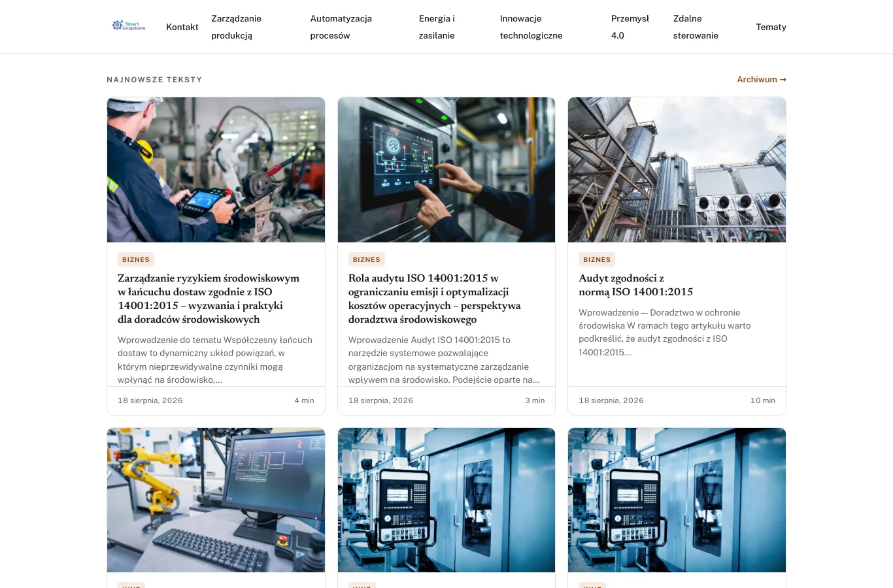Open Zdalne sterowanie menu item

[696, 27]
